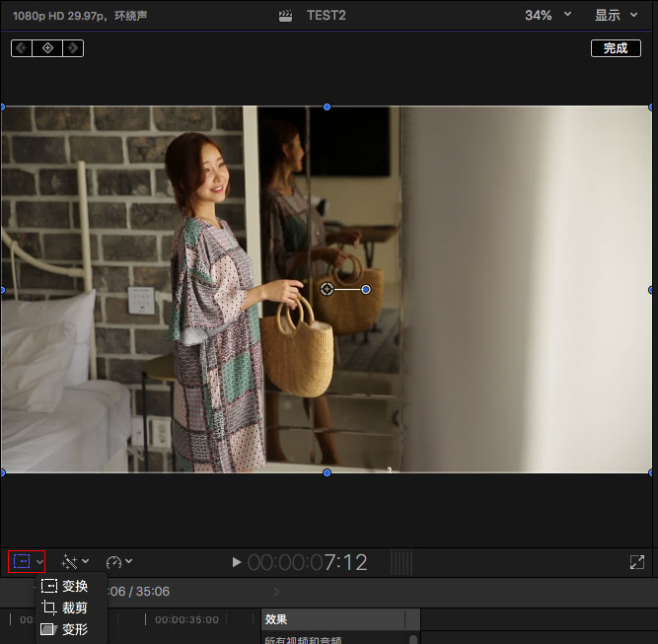Click the rotation handle next to anchor
658x644 pixels.
(366, 289)
